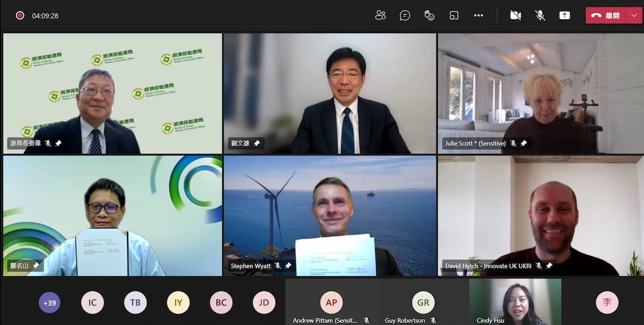Expand the Leave options dropdown arrow

click(634, 16)
